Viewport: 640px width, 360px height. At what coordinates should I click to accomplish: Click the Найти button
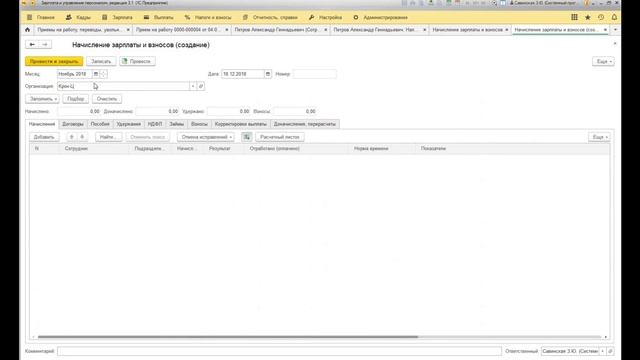[x=109, y=137]
